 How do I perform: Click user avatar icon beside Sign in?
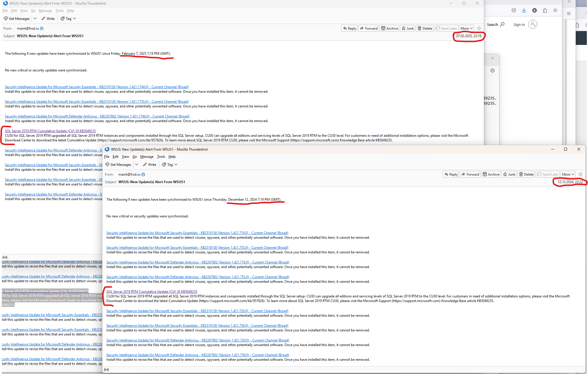(533, 24)
